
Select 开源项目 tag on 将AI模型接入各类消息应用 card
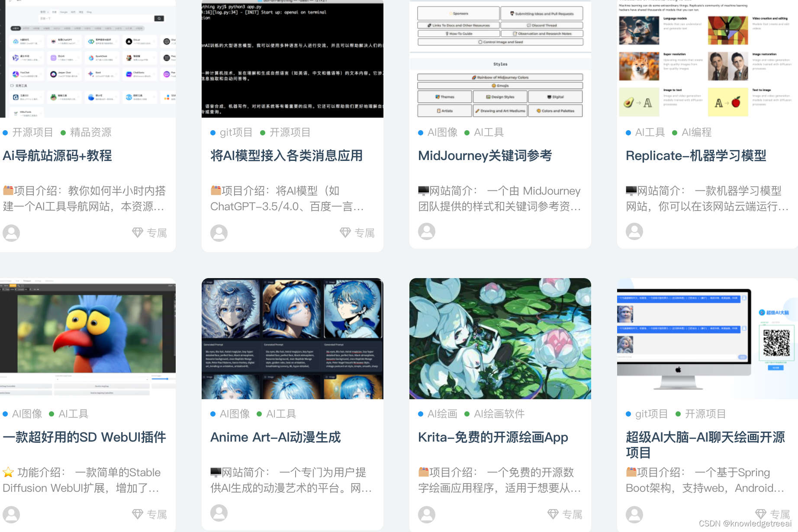click(x=286, y=132)
